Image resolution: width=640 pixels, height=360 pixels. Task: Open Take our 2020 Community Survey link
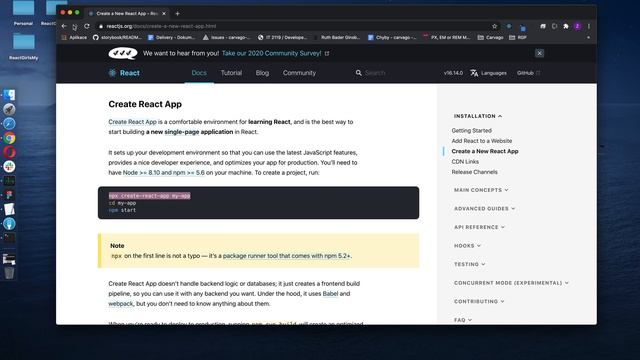click(x=276, y=53)
